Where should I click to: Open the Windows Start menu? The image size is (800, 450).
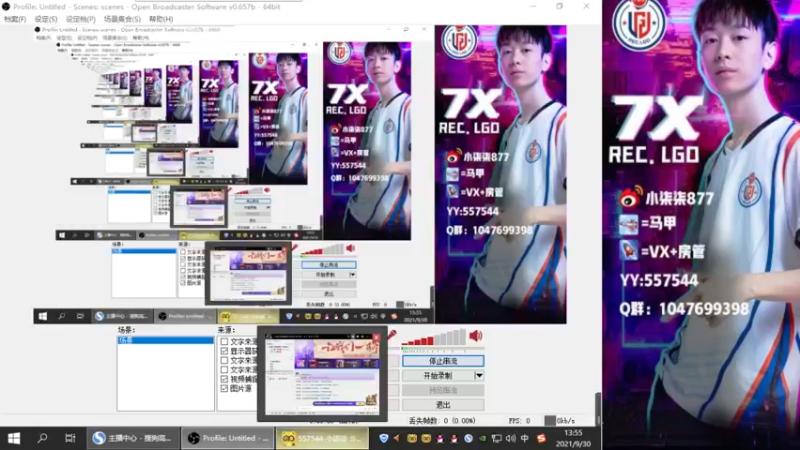tap(14, 438)
